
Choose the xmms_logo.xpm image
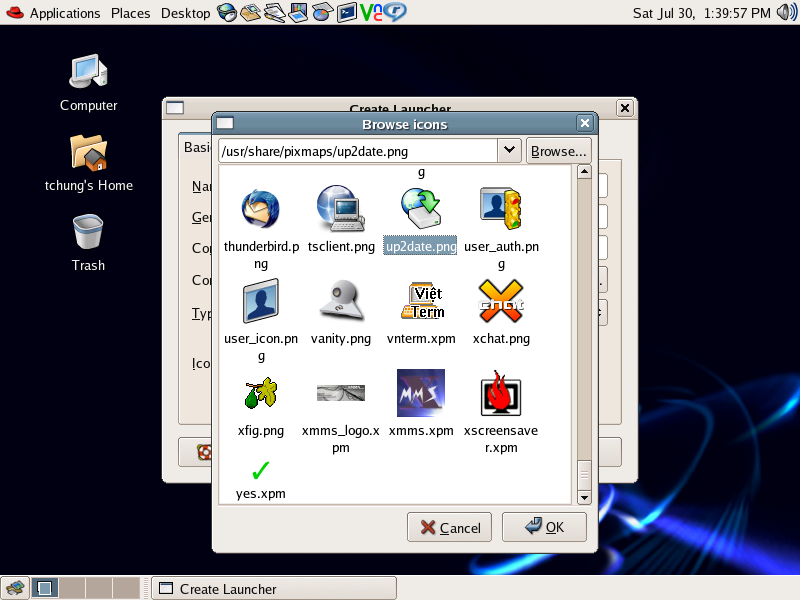coord(341,393)
